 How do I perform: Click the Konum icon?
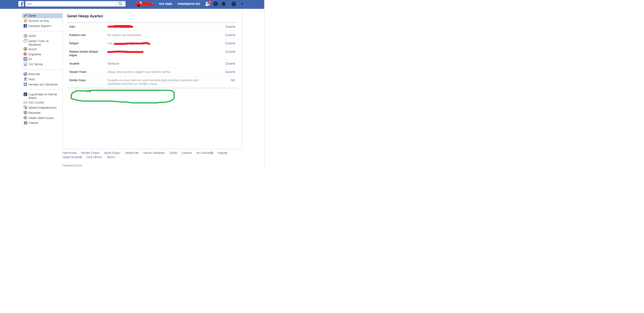(25, 49)
